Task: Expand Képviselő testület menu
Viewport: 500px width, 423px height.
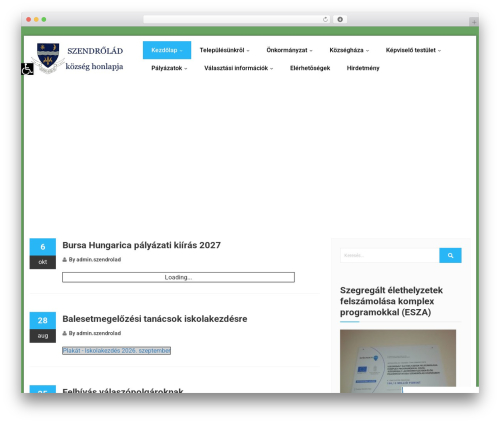Action: coord(413,50)
